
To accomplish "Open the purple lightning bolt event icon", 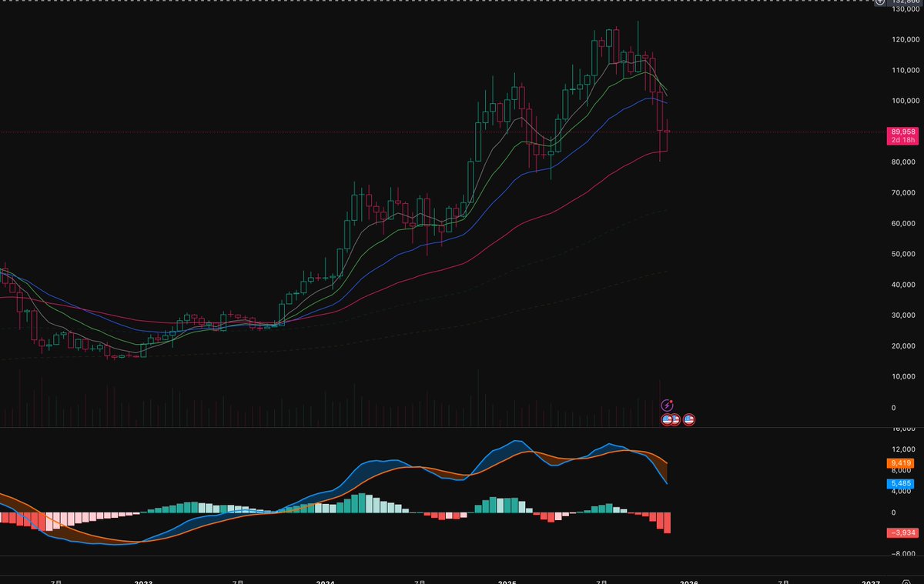I will click(668, 405).
